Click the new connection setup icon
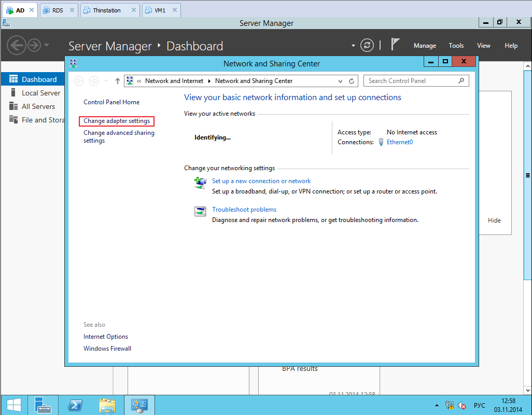The width and height of the screenshot is (532, 415). coord(200,183)
